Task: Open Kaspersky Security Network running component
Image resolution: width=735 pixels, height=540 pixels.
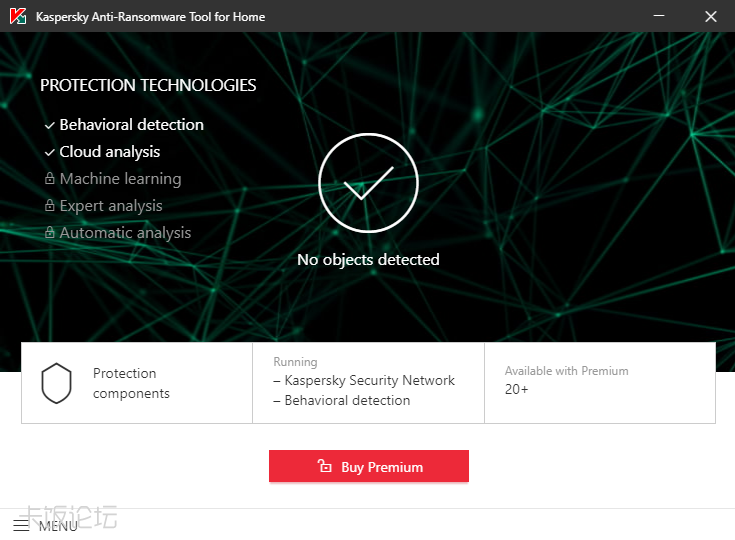Action: pyautogui.click(x=369, y=380)
